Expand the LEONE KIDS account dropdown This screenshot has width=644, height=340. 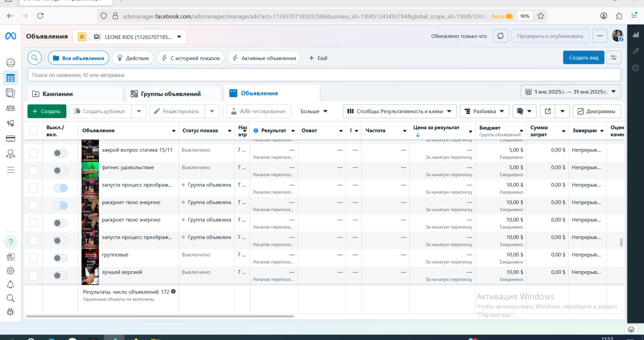[179, 37]
